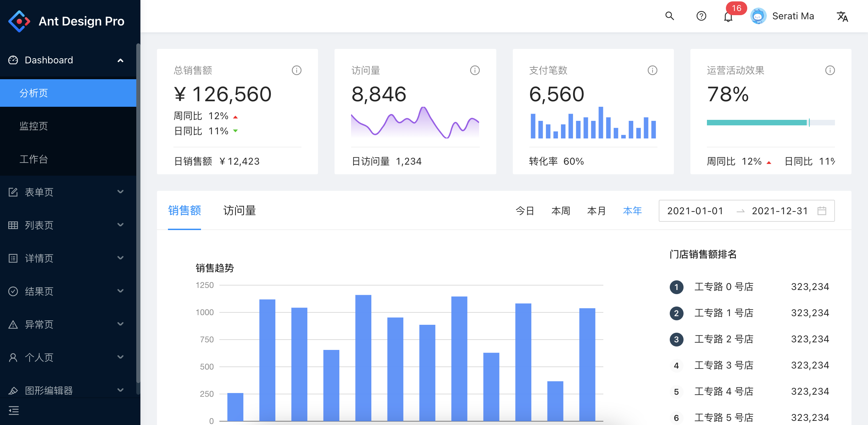Click the start date 2021-01-01 field
The width and height of the screenshot is (868, 425).
(695, 211)
